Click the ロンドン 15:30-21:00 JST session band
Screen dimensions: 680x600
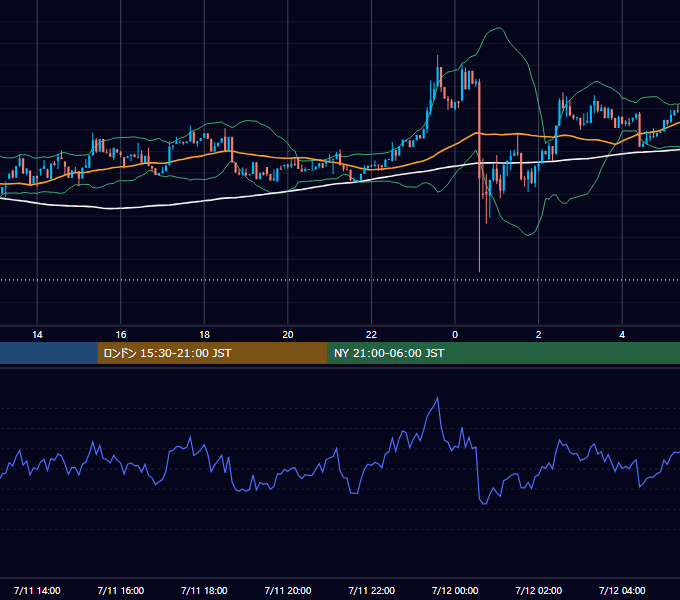coord(212,353)
